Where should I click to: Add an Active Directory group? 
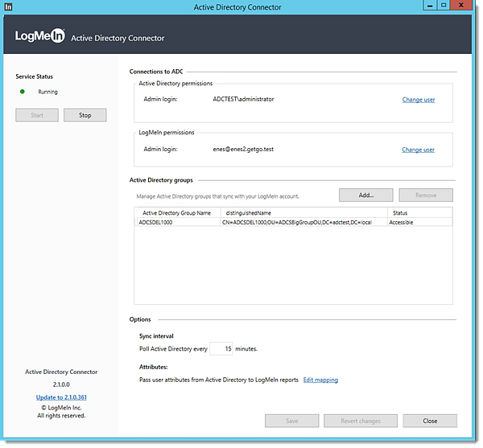point(366,195)
